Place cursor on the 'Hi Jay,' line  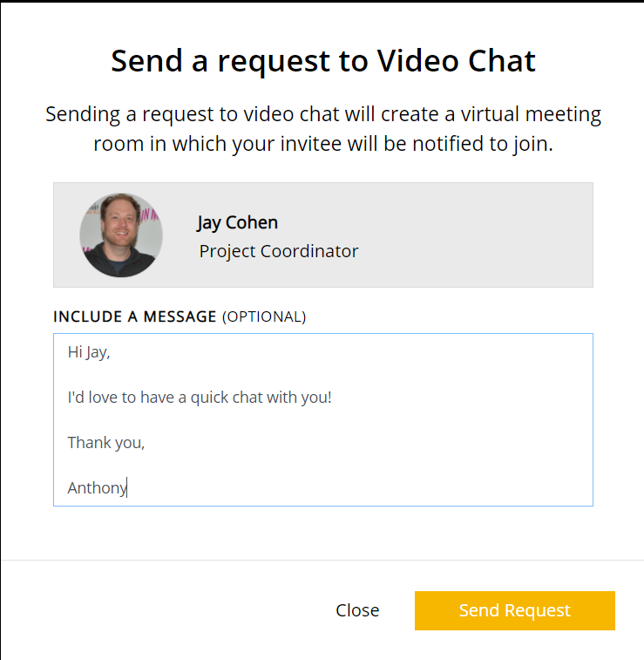[89, 352]
